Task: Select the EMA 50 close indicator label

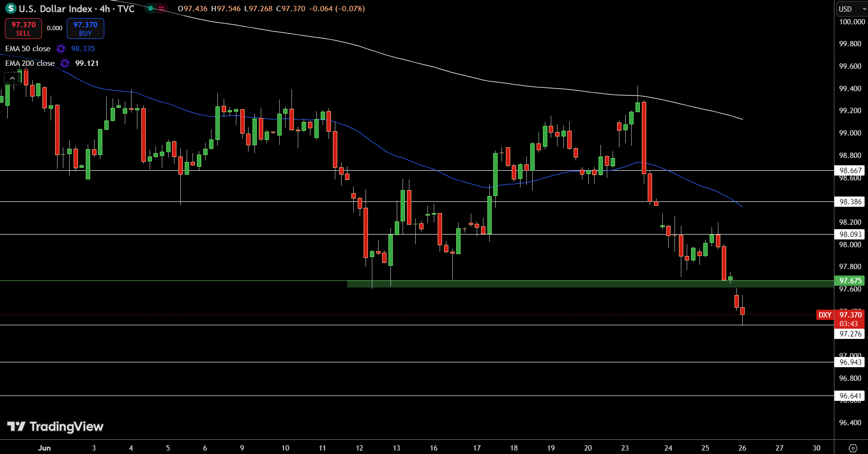Action: (28, 49)
